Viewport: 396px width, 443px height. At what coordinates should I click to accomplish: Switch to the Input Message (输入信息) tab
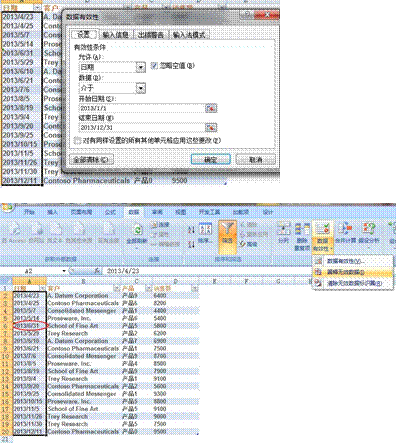115,35
